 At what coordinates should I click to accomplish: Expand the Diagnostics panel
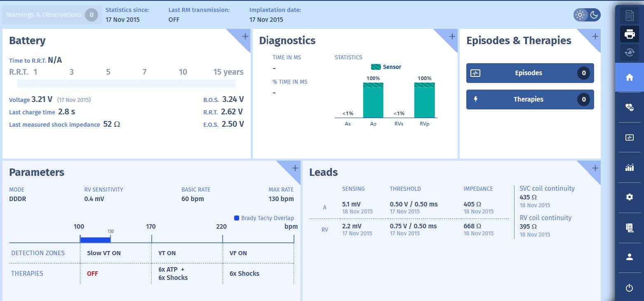point(452,36)
